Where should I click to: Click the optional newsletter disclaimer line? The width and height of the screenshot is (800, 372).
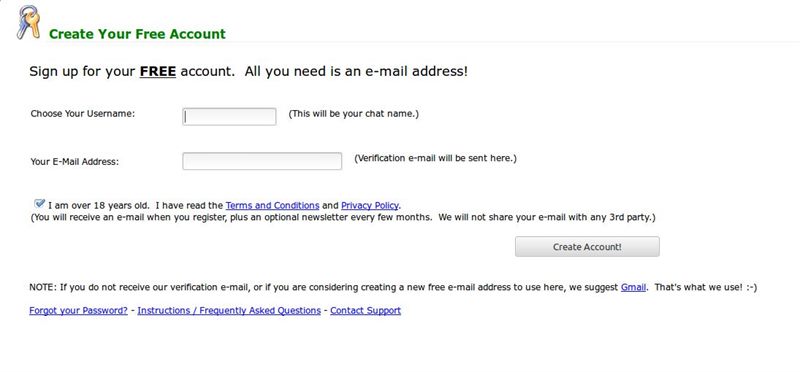click(342, 217)
